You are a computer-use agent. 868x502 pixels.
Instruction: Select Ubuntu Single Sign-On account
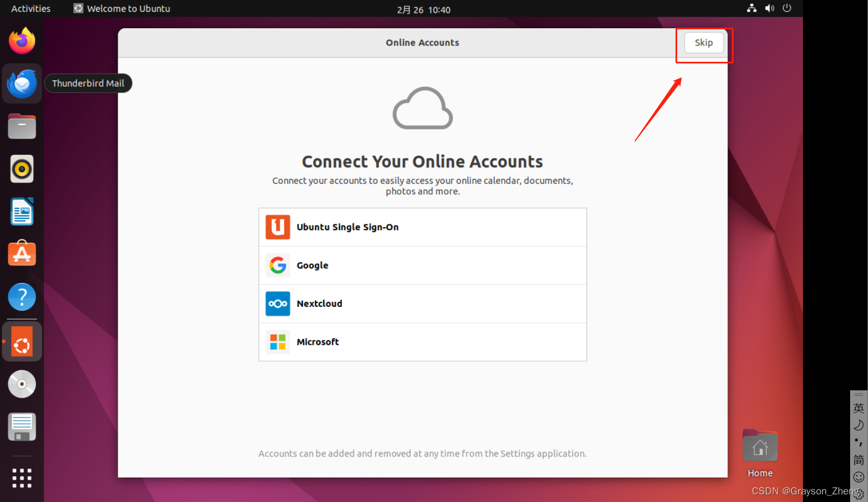coord(422,227)
